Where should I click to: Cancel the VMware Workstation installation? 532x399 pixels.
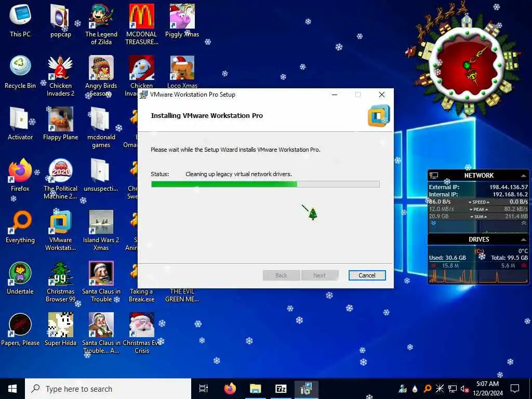click(367, 275)
